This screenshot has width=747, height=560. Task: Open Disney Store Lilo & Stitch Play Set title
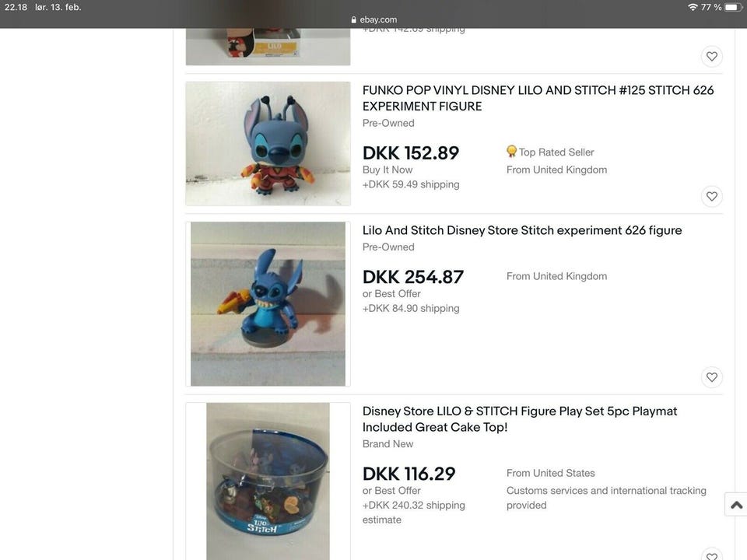point(520,419)
